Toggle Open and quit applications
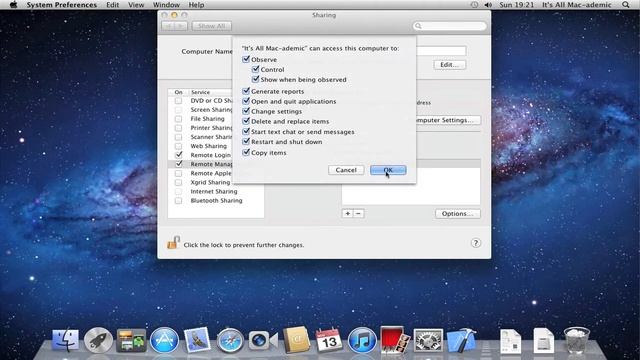The image size is (640, 360). [x=246, y=101]
